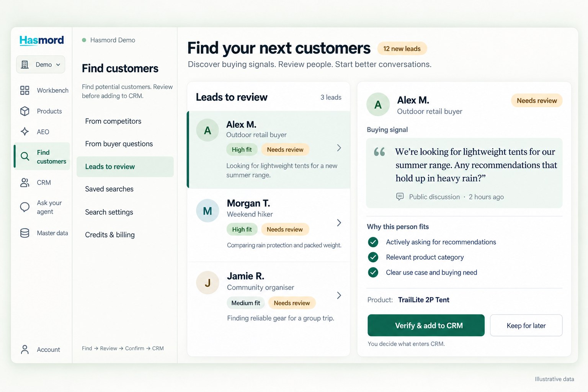
Task: Click the Public discussion comment icon
Action: pos(400,197)
